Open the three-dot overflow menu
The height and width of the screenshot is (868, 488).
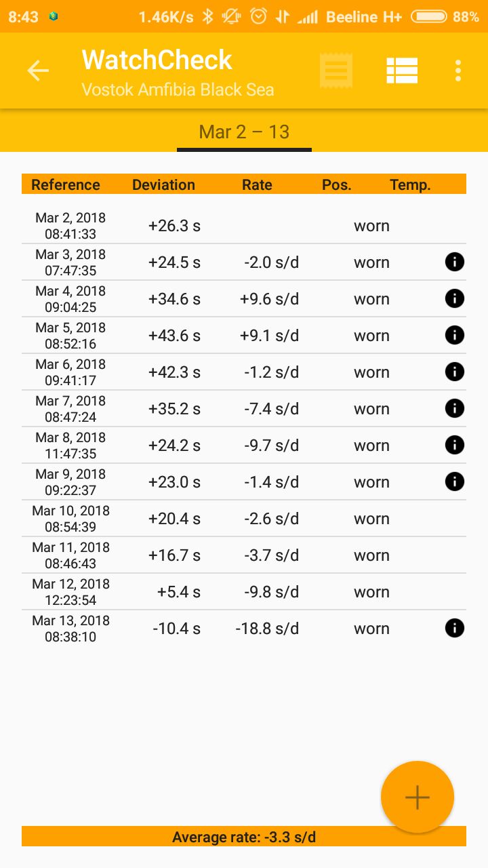click(x=458, y=71)
